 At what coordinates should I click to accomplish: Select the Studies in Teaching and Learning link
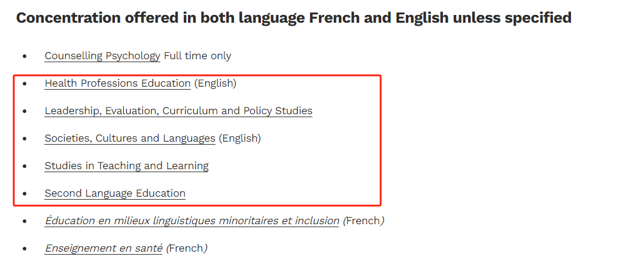click(126, 166)
